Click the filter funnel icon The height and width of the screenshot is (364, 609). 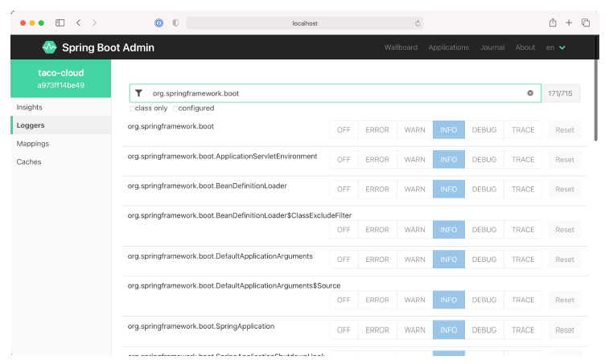click(139, 93)
